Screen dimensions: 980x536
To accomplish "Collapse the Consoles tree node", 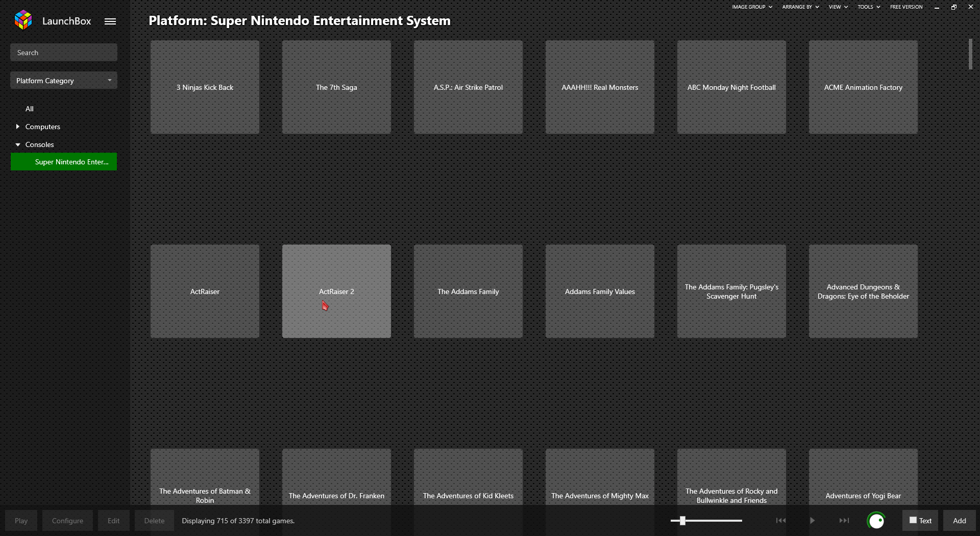I will click(x=18, y=144).
